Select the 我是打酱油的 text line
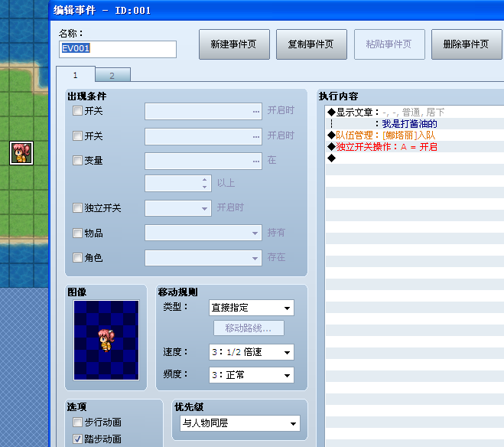This screenshot has height=447, width=504. (415, 124)
